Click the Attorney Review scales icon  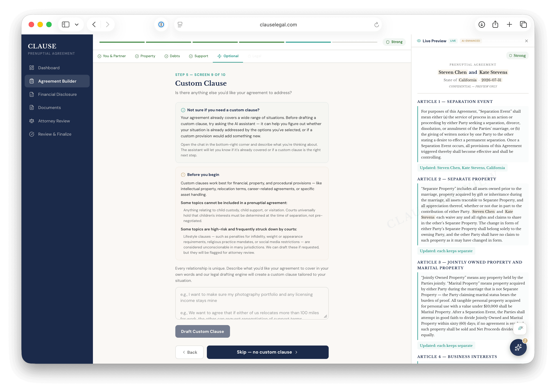click(32, 121)
